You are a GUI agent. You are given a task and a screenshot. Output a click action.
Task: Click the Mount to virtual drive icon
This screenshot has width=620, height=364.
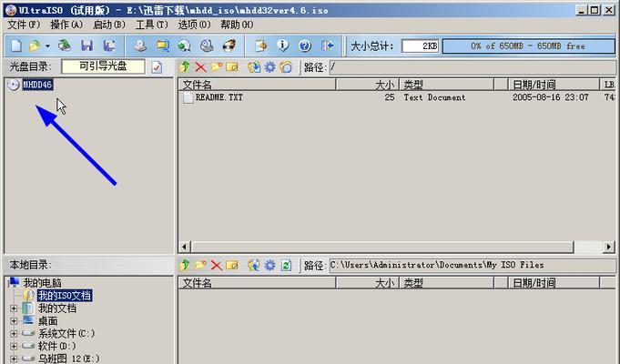click(x=207, y=45)
